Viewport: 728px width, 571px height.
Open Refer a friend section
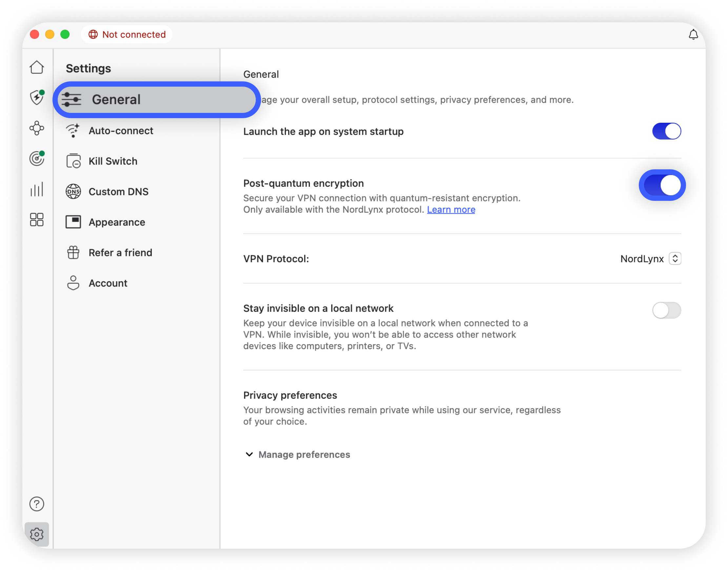[120, 253]
